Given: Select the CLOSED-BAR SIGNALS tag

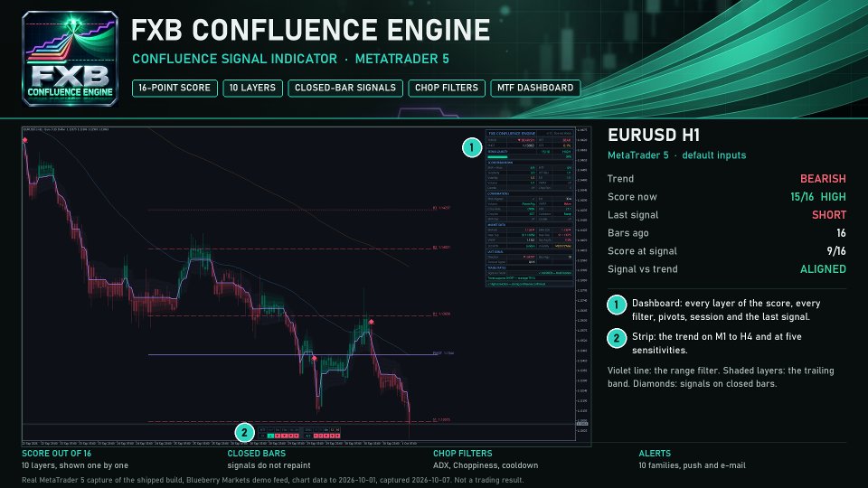Looking at the screenshot, I should click(344, 88).
